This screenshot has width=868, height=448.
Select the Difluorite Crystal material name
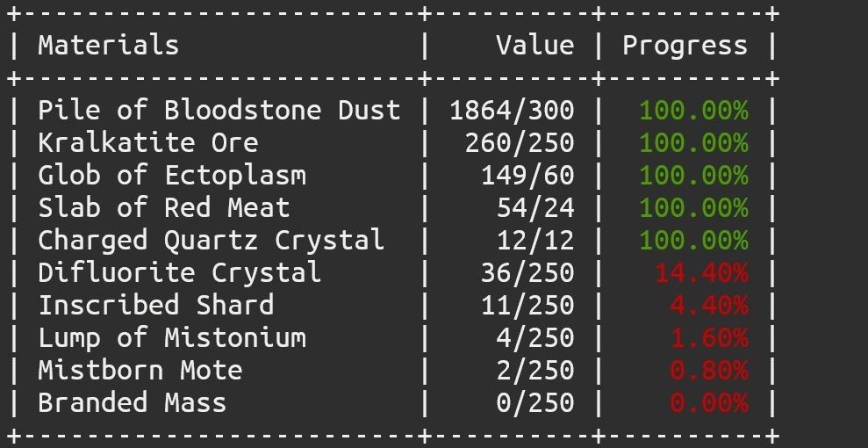179,273
